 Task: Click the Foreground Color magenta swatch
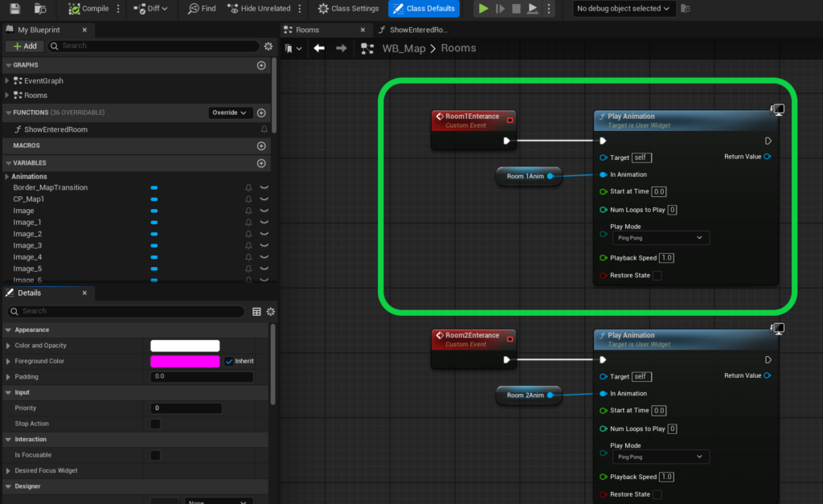pyautogui.click(x=184, y=361)
